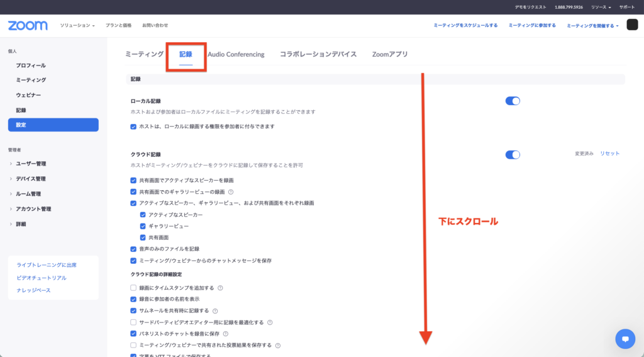Open the blue chat help bubble
Screen dimensions: 644x357
coord(625,339)
